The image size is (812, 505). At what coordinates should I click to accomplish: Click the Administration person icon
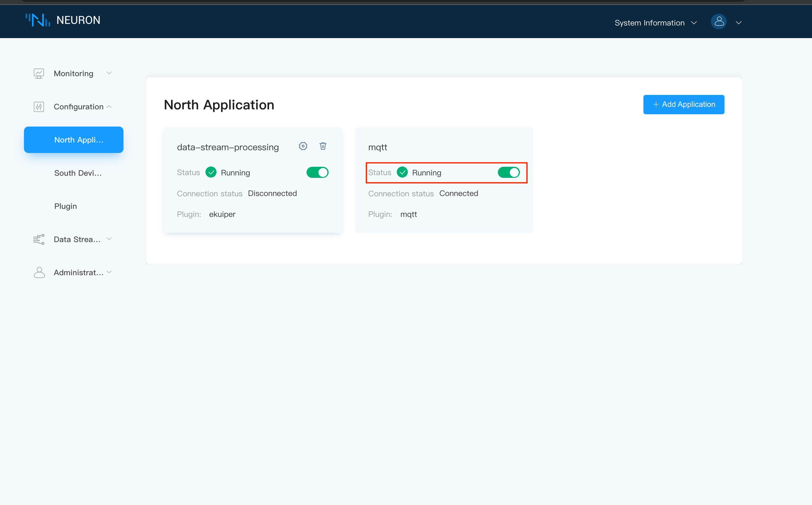pyautogui.click(x=39, y=272)
